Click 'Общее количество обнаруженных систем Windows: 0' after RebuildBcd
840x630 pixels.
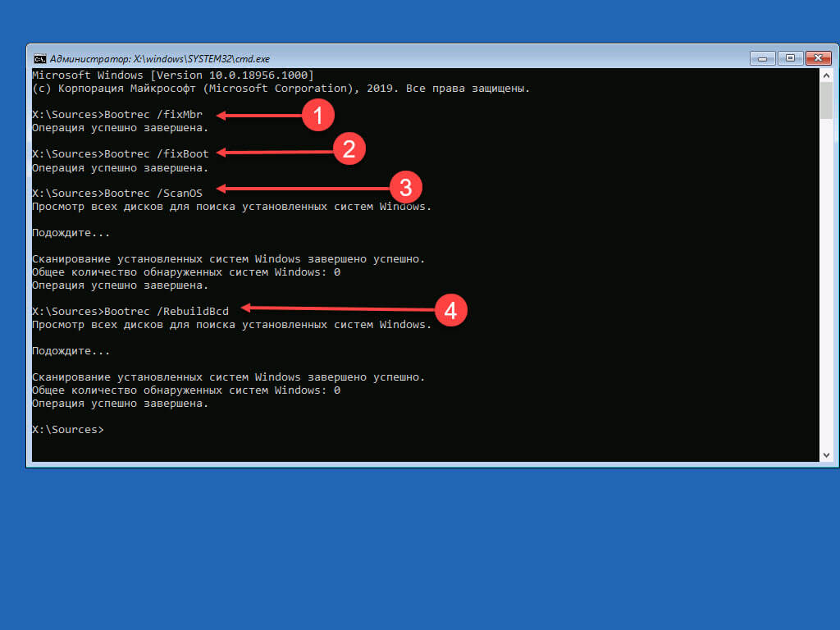click(x=186, y=390)
